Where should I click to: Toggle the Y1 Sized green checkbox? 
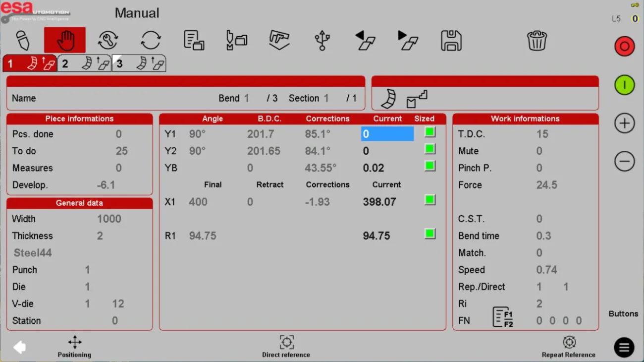click(x=430, y=132)
